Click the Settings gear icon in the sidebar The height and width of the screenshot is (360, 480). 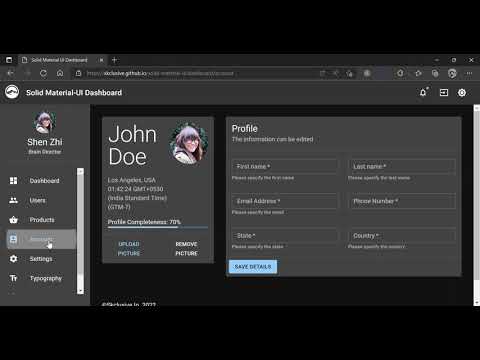pyautogui.click(x=13, y=259)
